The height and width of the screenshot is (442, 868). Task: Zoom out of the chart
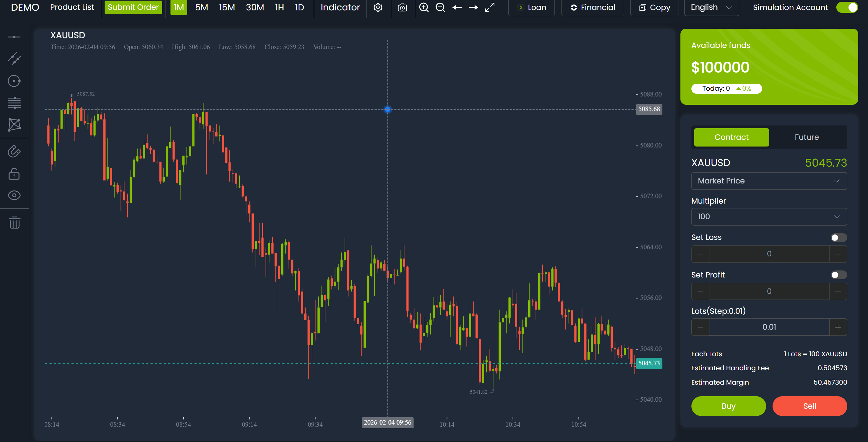440,7
